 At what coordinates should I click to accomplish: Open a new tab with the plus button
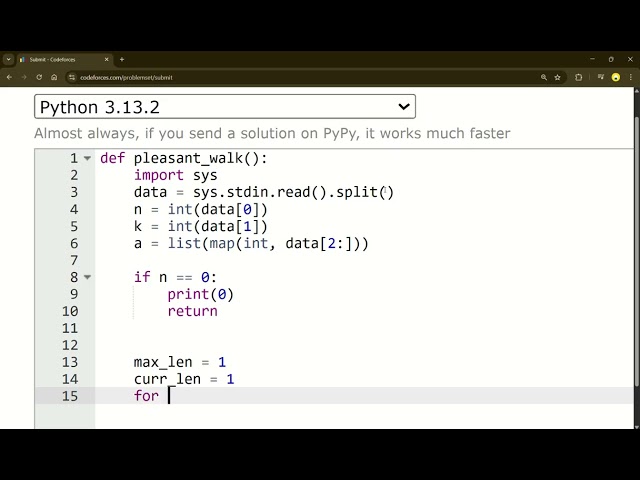pos(122,59)
